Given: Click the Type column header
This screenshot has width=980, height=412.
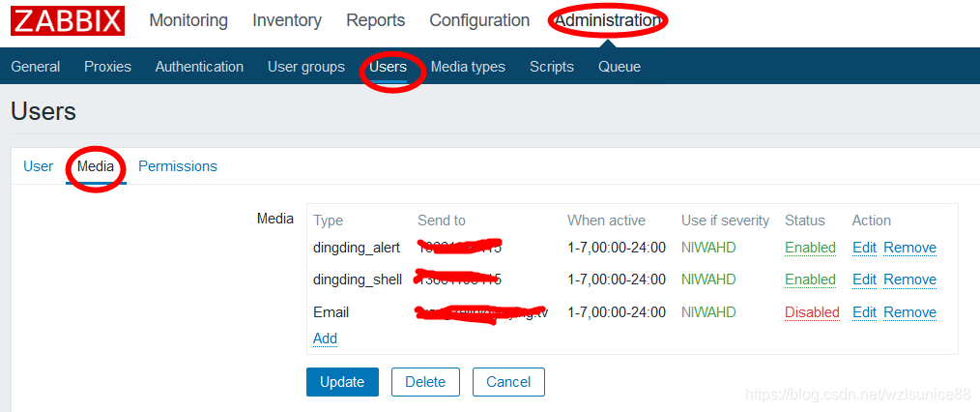Looking at the screenshot, I should tap(329, 221).
